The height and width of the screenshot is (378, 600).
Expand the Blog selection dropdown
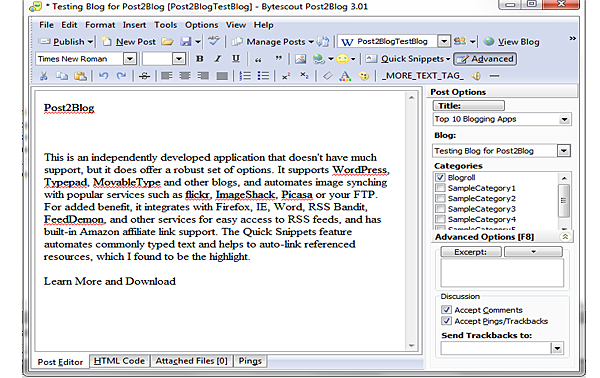pos(564,151)
